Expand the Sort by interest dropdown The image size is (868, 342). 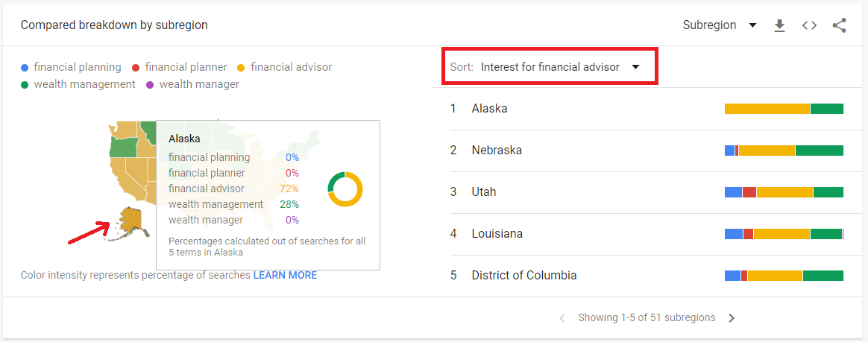coord(560,67)
